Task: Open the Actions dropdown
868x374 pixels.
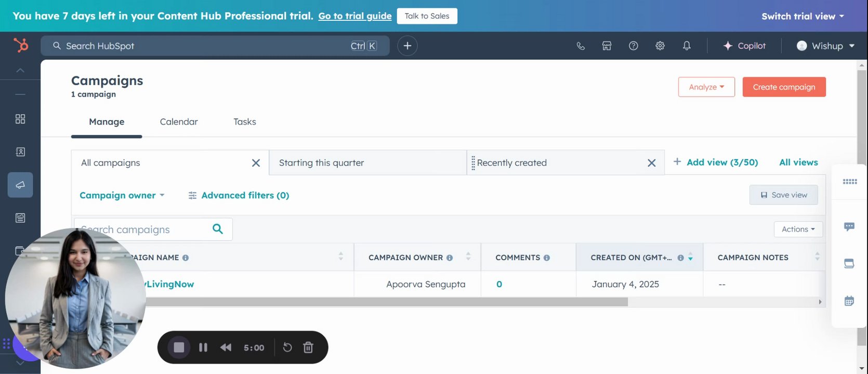Action: (798, 229)
